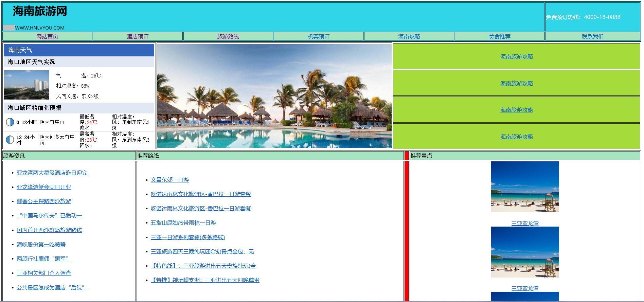Click the large beach resort banner image
Viewport: 644px width, 302px height.
click(x=274, y=96)
